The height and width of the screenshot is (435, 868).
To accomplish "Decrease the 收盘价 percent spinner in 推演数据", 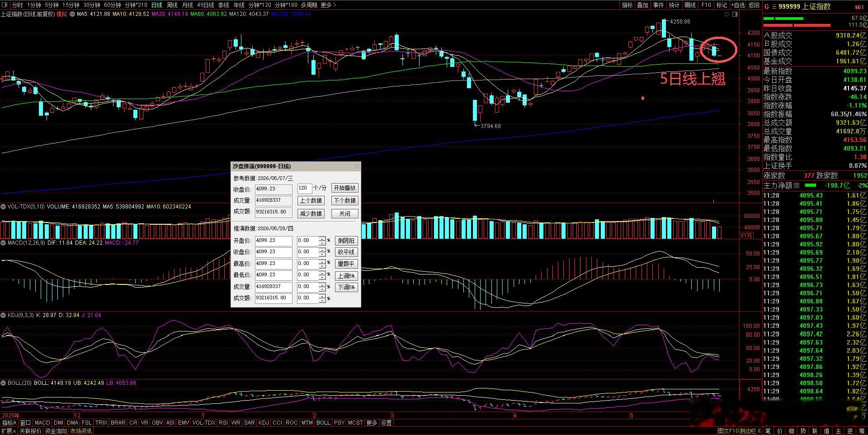I will tap(322, 254).
